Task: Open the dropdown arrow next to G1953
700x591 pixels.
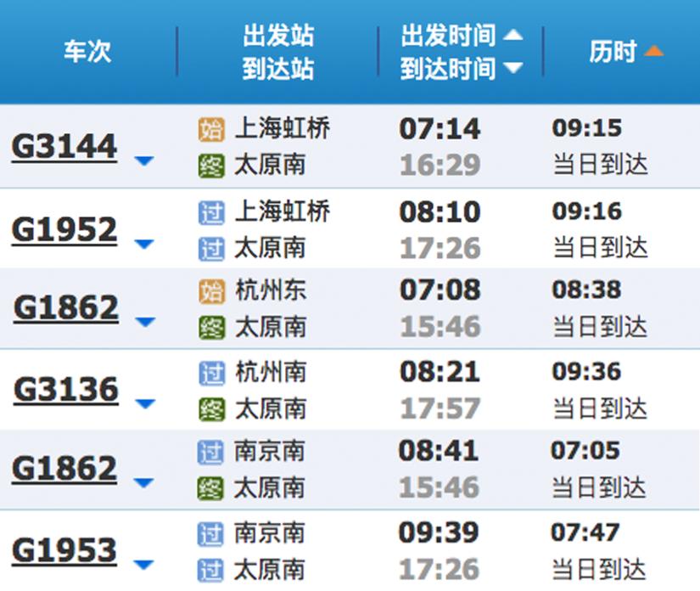Action: point(144,565)
